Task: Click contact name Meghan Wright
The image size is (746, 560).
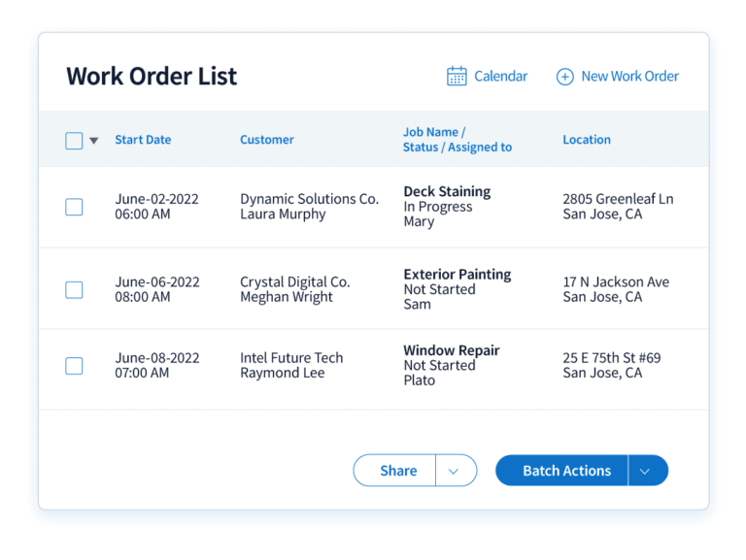Action: point(287,297)
